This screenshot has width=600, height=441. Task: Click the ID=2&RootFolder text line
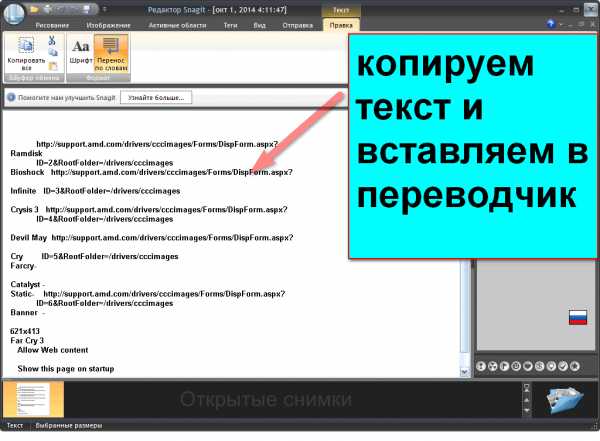pyautogui.click(x=105, y=163)
